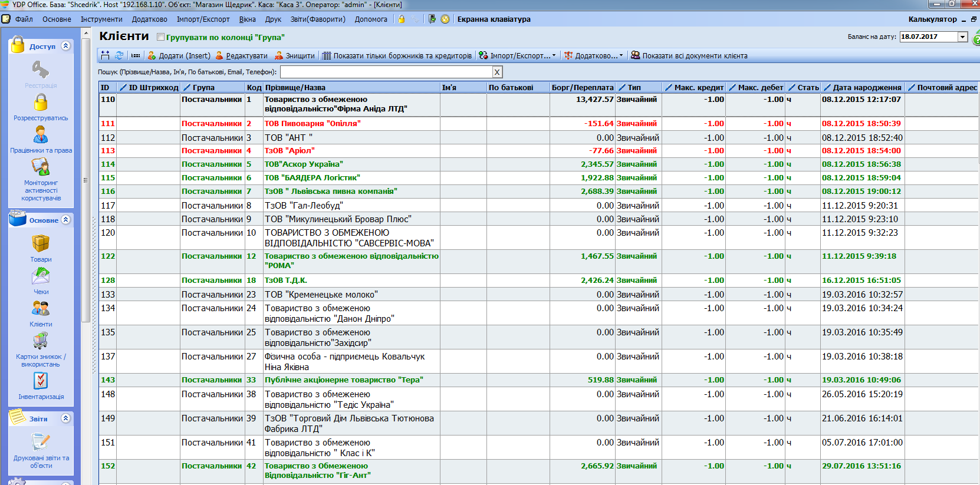Show only debtors and creditors
The width and height of the screenshot is (980, 485).
click(x=397, y=55)
